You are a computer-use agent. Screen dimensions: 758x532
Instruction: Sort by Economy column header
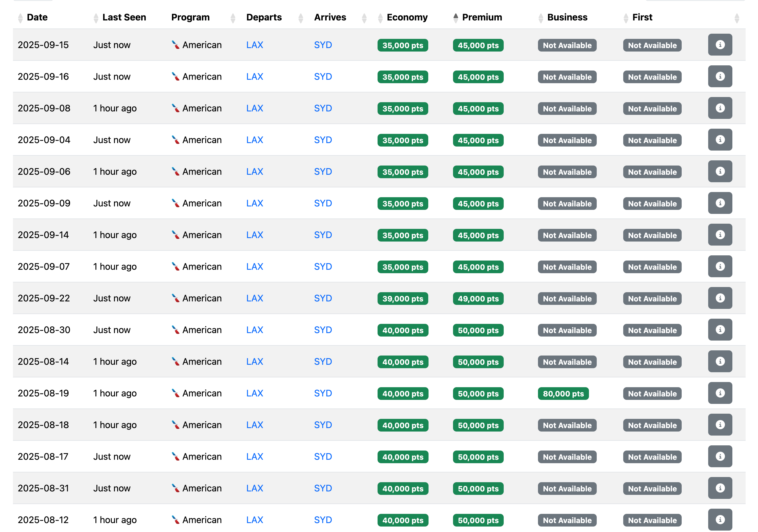[407, 18]
